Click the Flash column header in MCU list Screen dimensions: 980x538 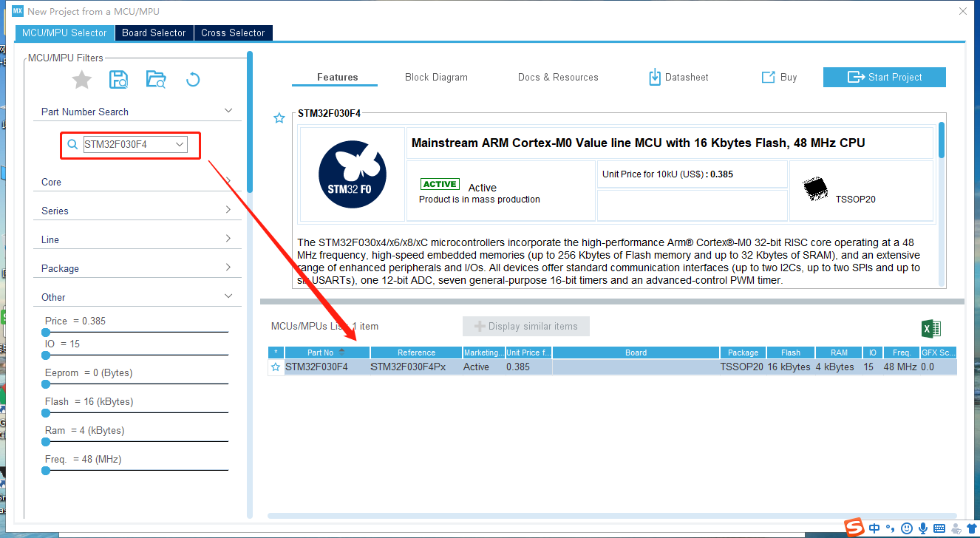790,353
